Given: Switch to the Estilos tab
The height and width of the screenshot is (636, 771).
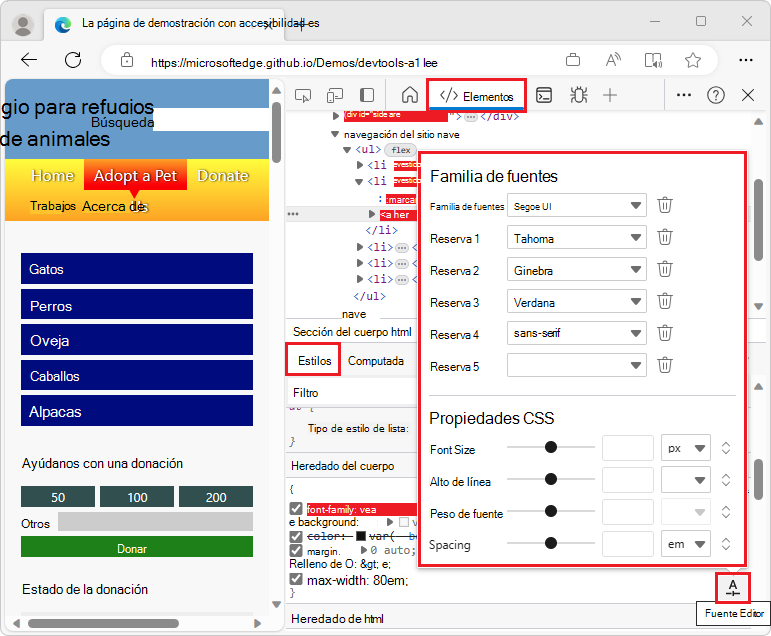Looking at the screenshot, I should click(314, 361).
